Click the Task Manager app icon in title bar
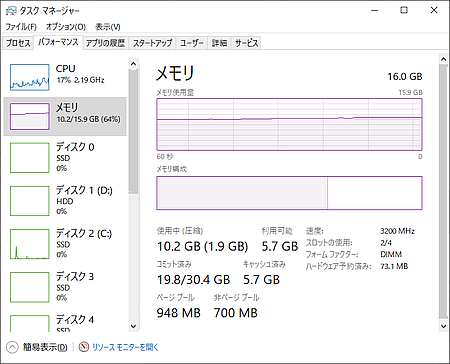 (11, 11)
